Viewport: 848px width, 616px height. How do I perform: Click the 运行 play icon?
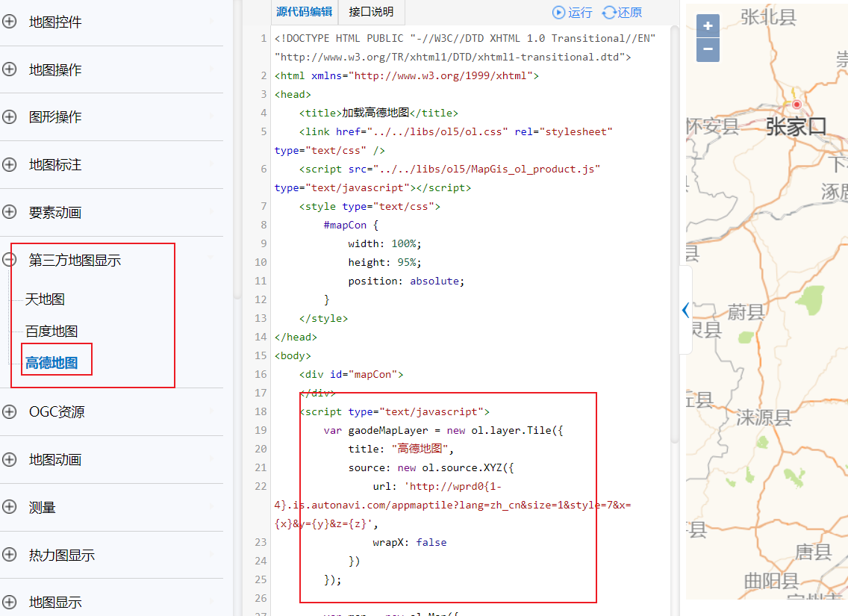[x=558, y=13]
